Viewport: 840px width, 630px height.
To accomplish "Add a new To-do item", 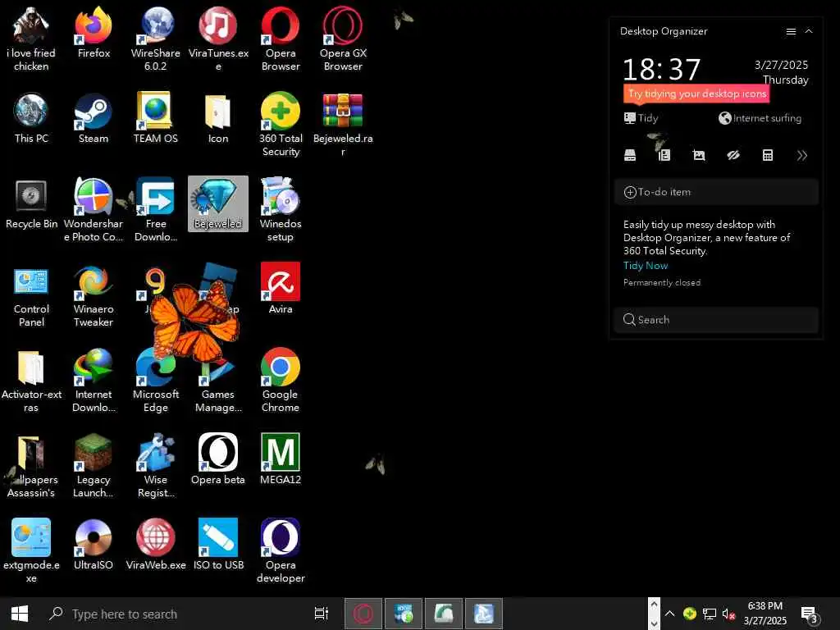I will click(x=716, y=192).
